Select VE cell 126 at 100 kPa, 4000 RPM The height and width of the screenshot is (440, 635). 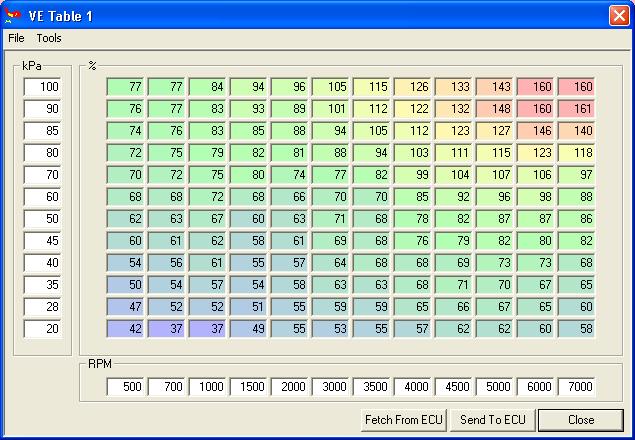pos(412,87)
